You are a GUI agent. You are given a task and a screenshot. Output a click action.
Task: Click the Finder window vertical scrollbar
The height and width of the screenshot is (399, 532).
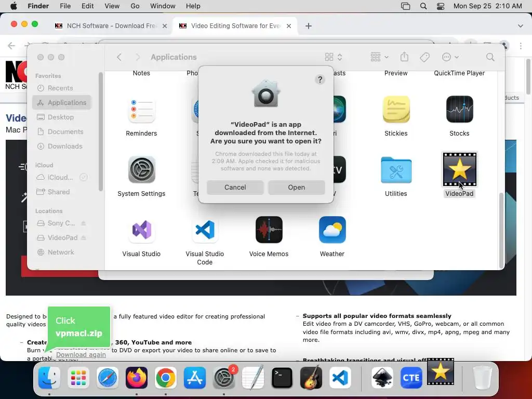[501, 231]
